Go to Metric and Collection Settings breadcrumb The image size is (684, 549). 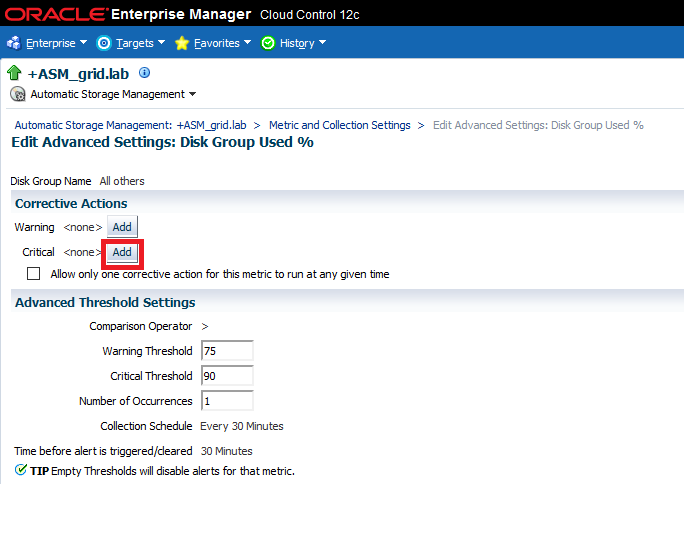[340, 125]
